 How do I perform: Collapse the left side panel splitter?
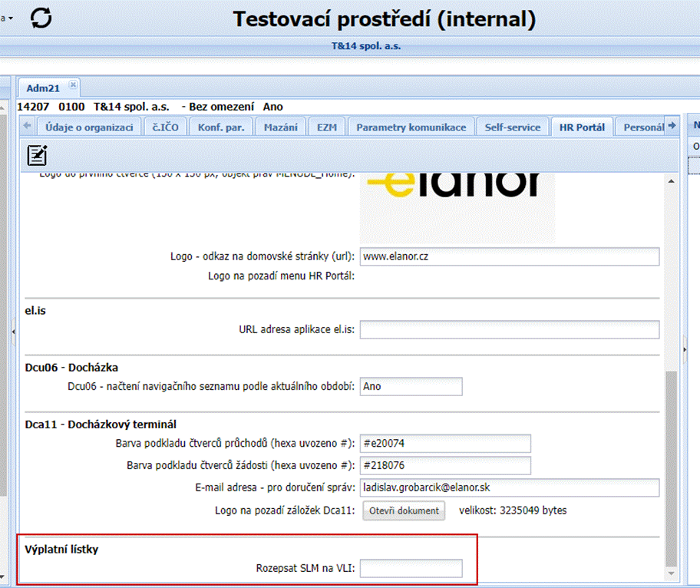13,332
